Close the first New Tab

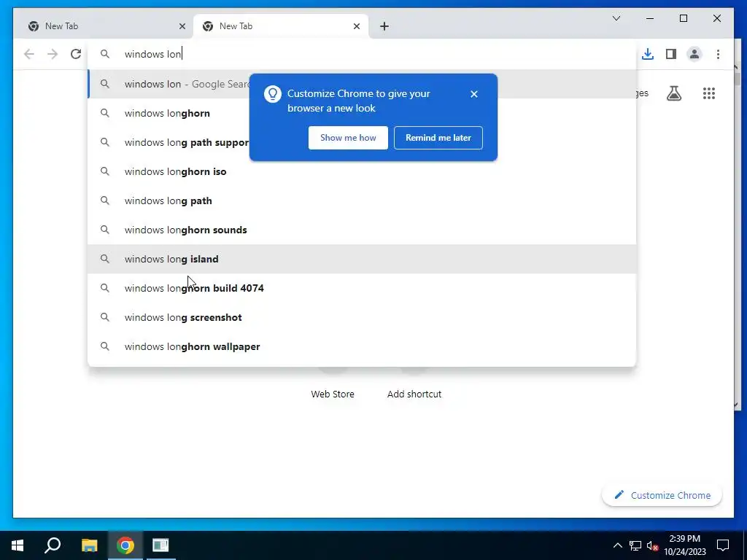[x=182, y=26]
